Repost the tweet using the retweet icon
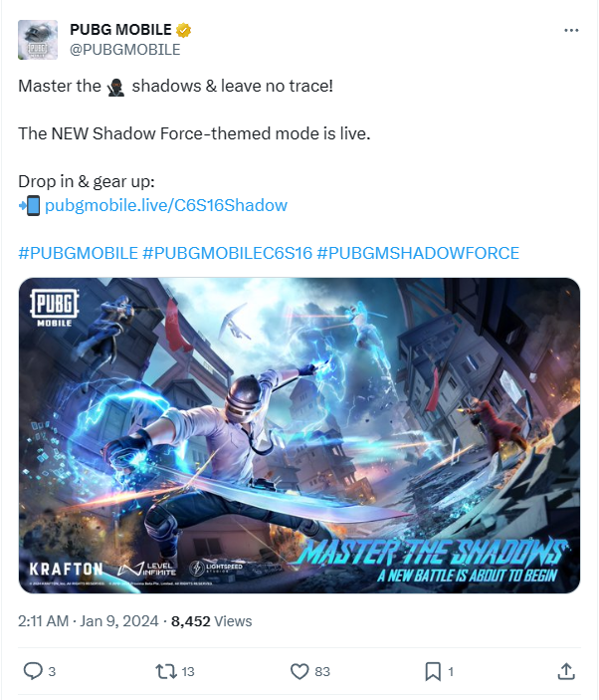The height and width of the screenshot is (700, 599). 166,671
